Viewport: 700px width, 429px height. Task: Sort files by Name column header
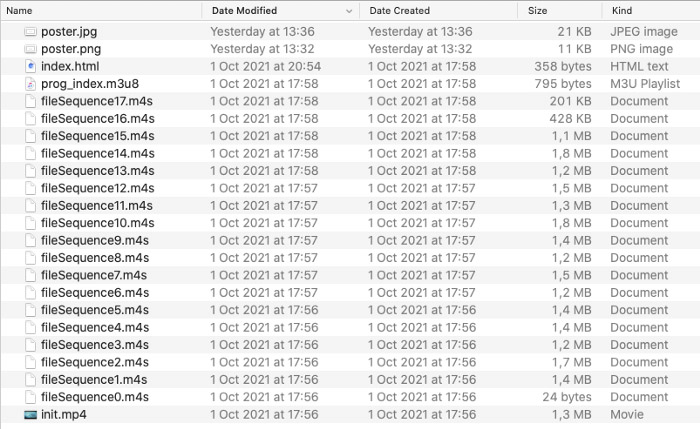(19, 11)
